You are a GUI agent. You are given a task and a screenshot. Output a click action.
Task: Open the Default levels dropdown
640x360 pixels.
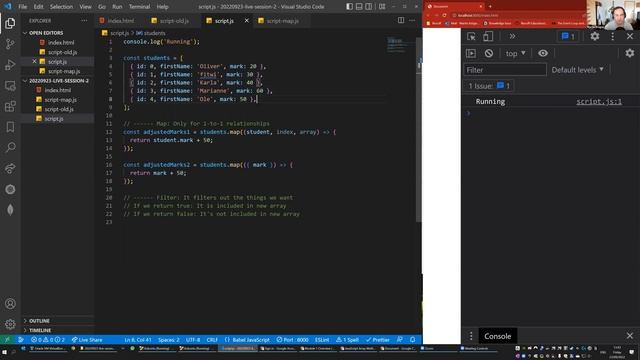tap(578, 70)
